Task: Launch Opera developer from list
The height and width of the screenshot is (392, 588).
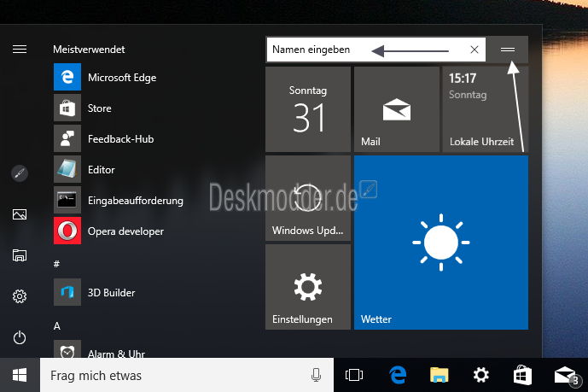Action: click(x=108, y=231)
